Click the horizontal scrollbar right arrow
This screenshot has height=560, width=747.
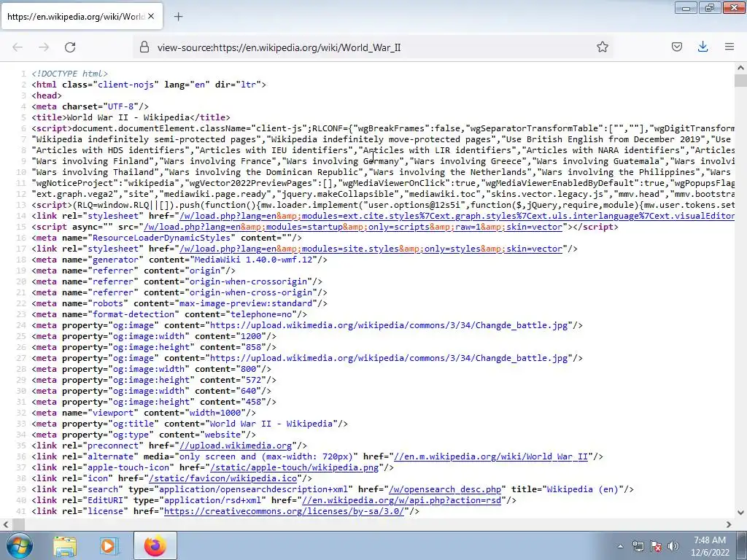729,524
